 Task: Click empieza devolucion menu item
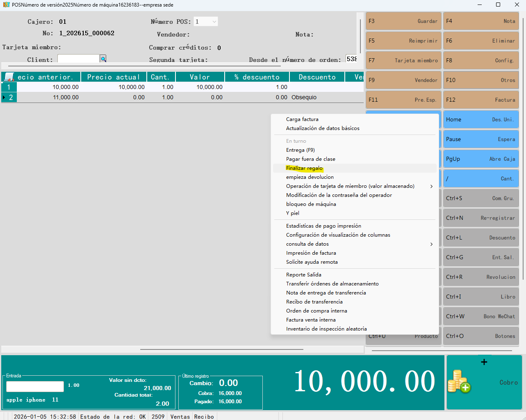coord(310,177)
